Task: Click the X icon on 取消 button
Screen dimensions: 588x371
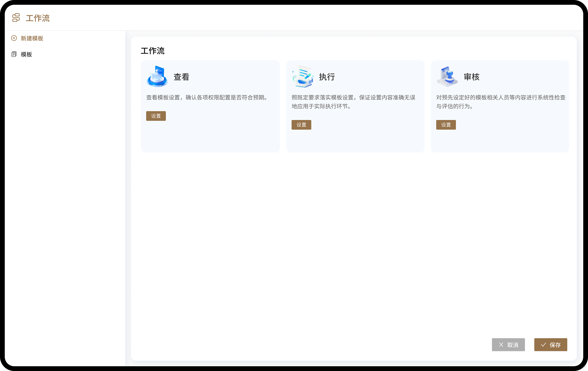Action: [x=501, y=345]
